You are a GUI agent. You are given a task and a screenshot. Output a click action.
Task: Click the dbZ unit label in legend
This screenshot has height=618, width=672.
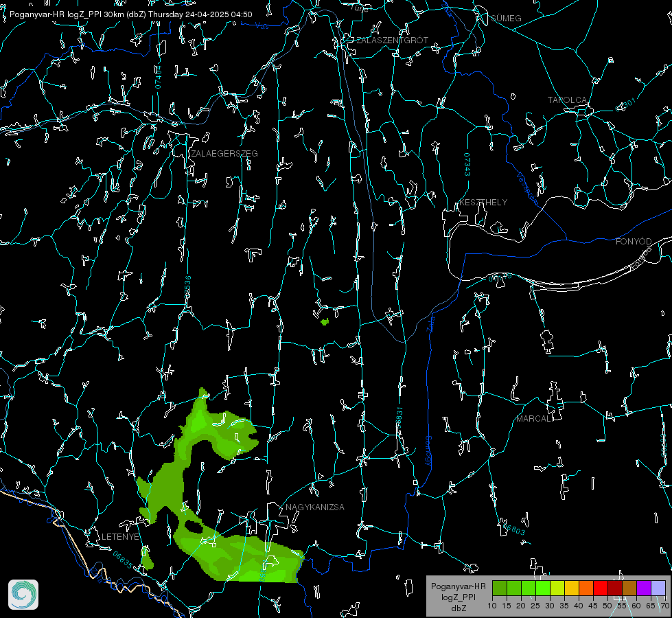(x=458, y=608)
